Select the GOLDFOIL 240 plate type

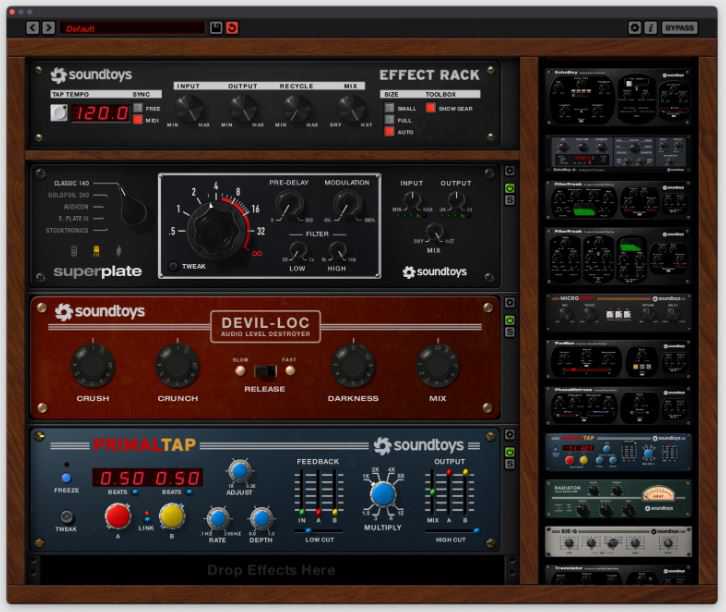point(69,195)
